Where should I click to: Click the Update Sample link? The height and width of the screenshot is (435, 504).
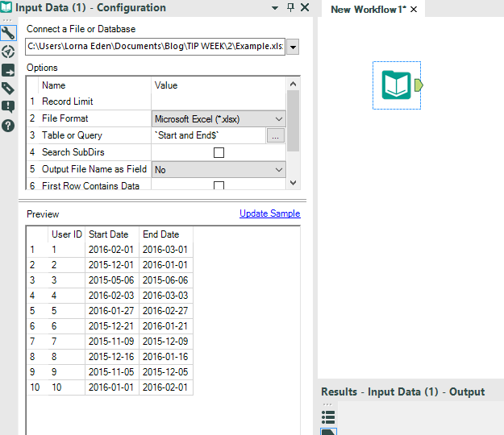click(x=269, y=213)
